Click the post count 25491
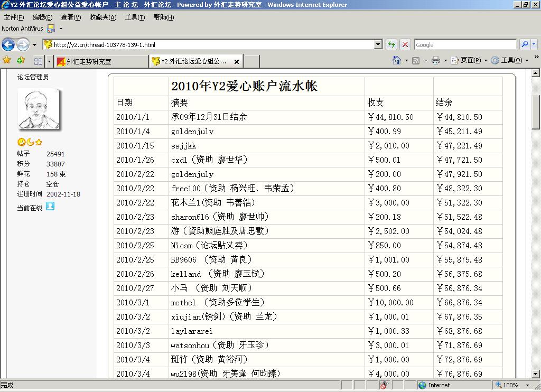Image resolution: width=541 pixels, height=392 pixels. 55,154
